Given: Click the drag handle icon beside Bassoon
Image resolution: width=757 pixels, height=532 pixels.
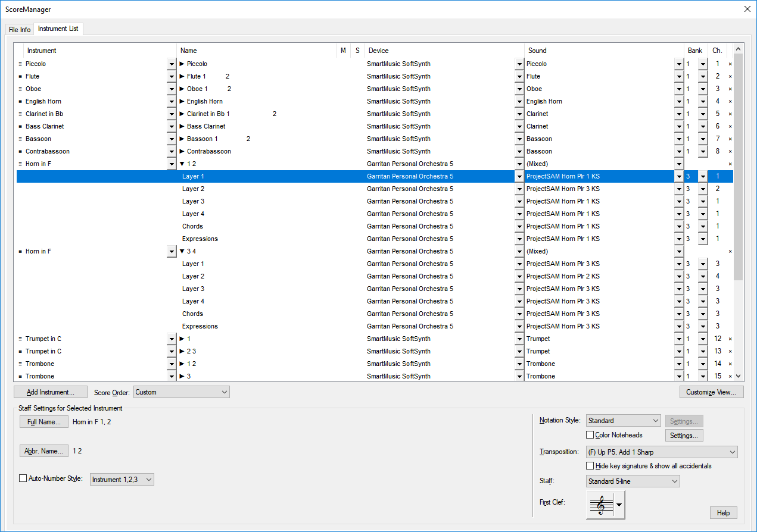Looking at the screenshot, I should point(20,139).
